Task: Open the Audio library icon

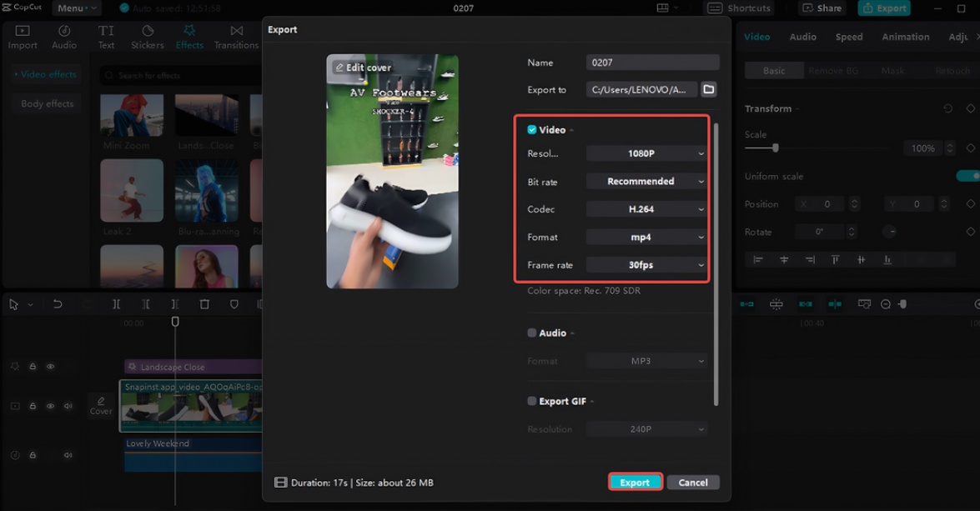Action: pyautogui.click(x=63, y=38)
